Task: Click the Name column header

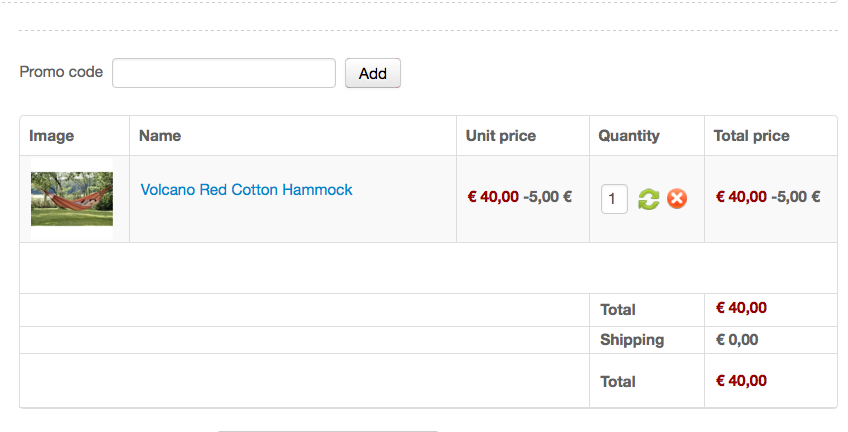Action: (160, 136)
